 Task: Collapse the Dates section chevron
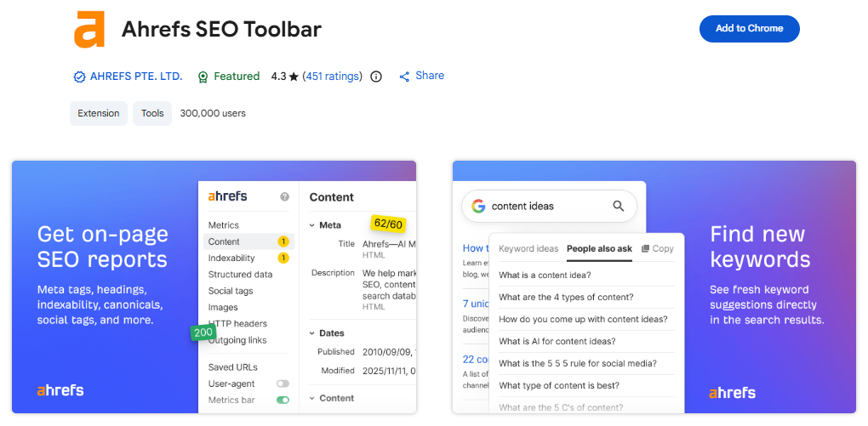312,333
